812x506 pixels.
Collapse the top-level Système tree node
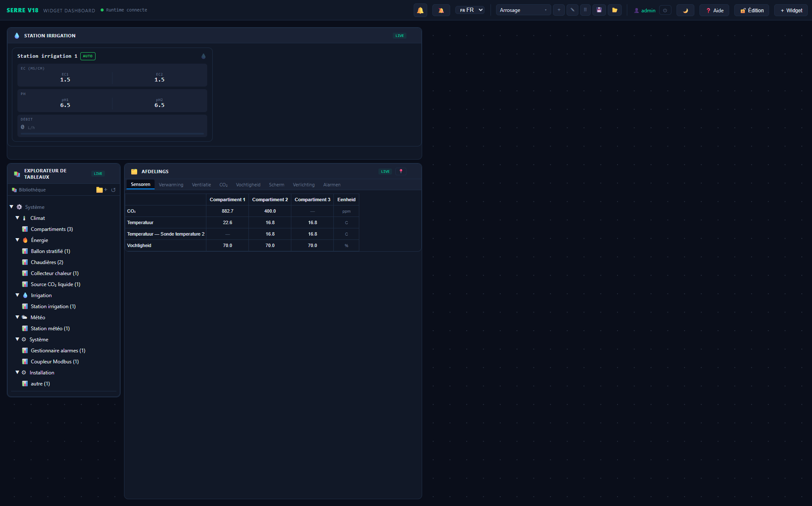11,207
